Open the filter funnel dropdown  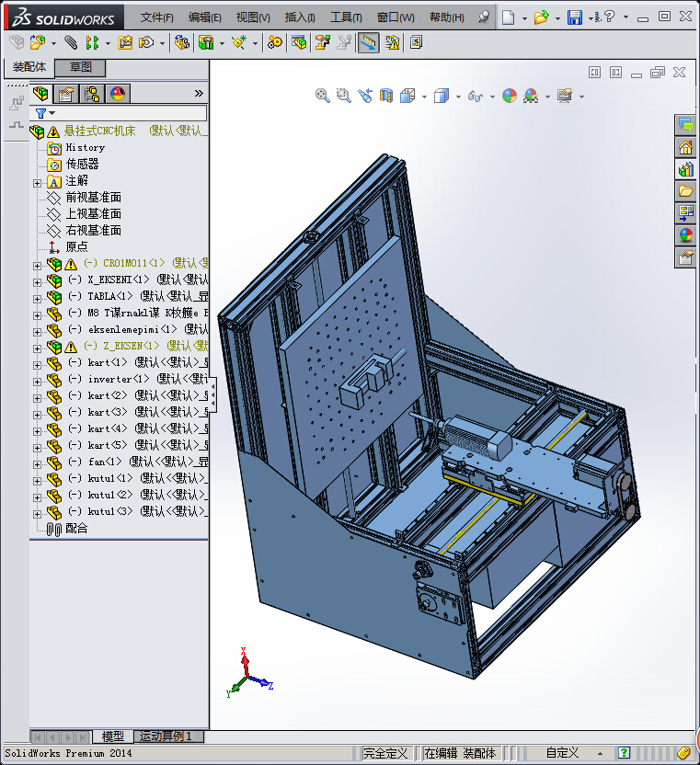click(45, 113)
